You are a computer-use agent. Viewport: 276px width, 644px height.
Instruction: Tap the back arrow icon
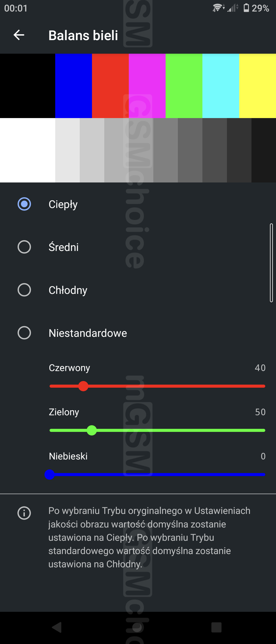coord(19,35)
